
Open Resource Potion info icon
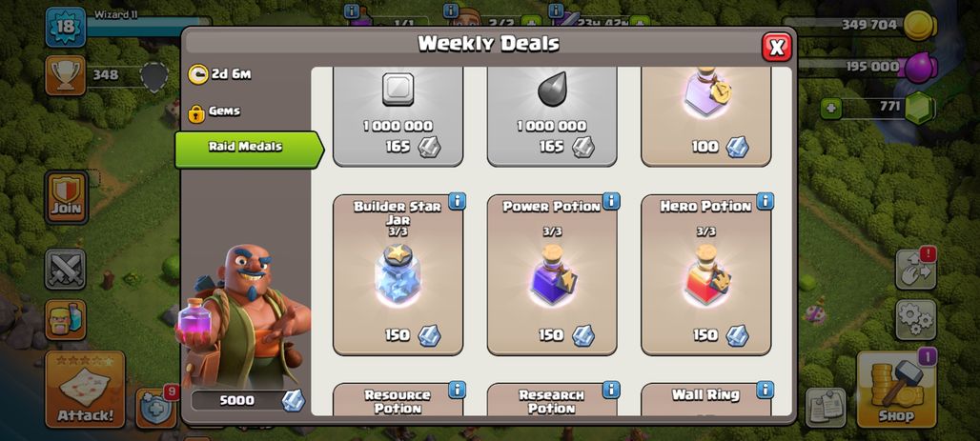tap(457, 390)
